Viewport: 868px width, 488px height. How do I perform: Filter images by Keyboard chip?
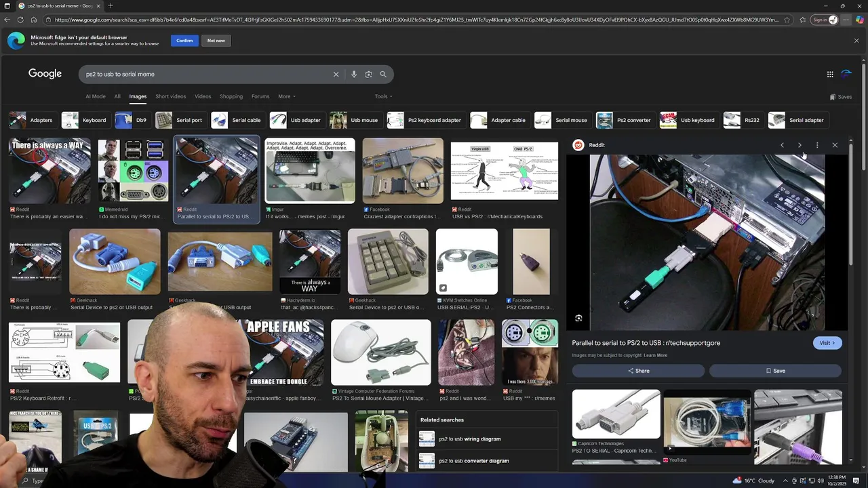click(x=85, y=121)
